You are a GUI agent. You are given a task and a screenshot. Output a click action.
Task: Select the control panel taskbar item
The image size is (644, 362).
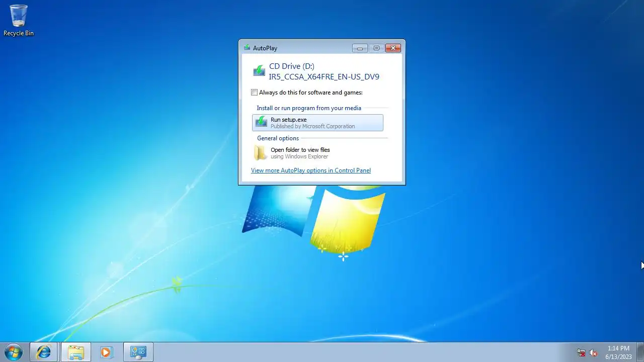(138, 352)
